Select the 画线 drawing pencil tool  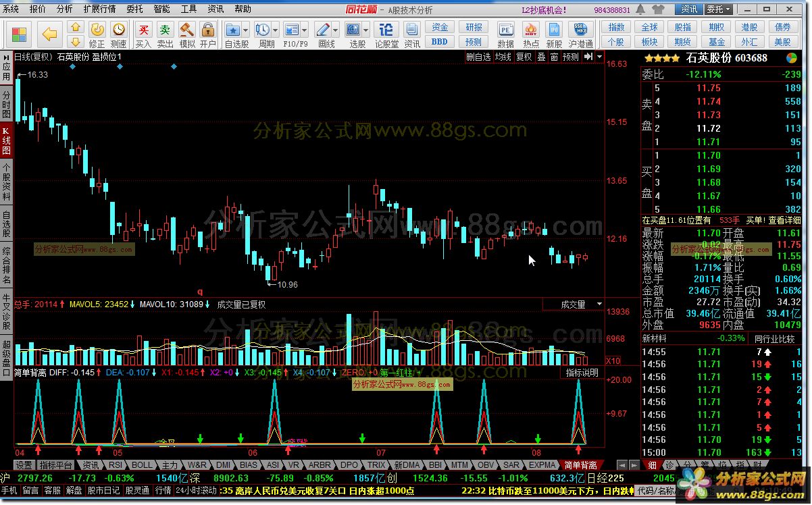click(323, 34)
